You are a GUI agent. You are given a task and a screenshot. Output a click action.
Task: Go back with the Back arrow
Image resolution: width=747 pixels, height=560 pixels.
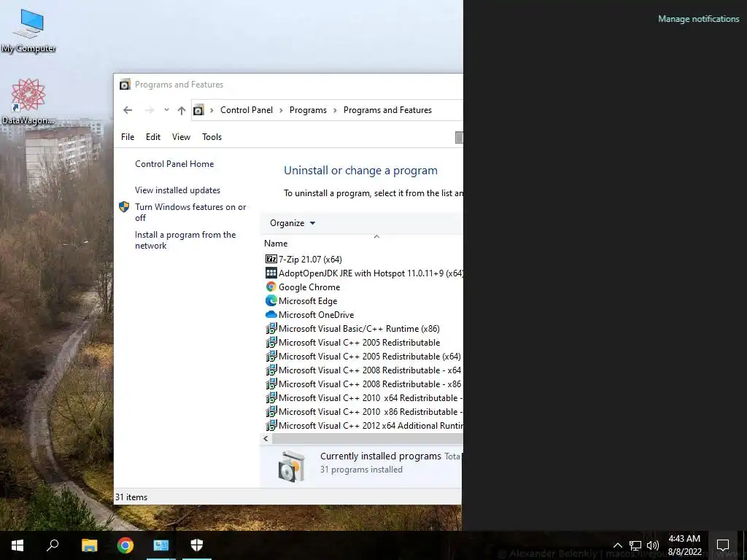[128, 110]
